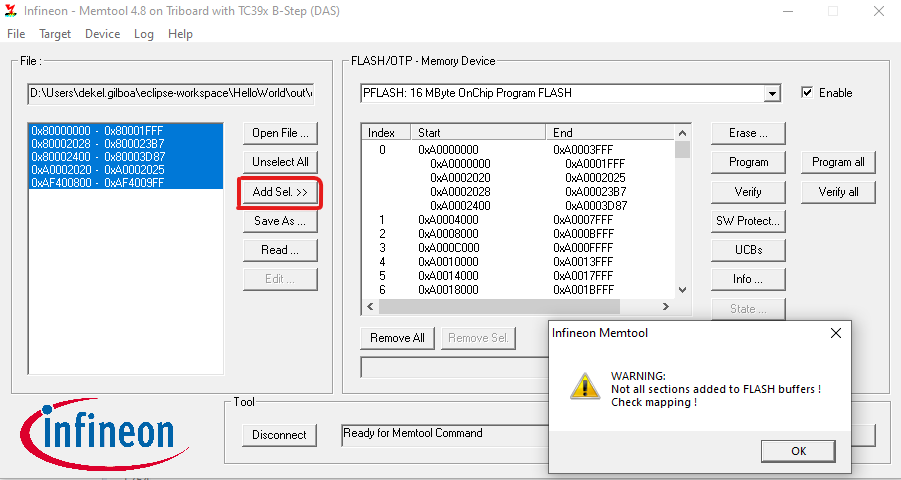Select section 0xA0002020 - 0xA0002025
This screenshot has height=480, width=901.
126,170
